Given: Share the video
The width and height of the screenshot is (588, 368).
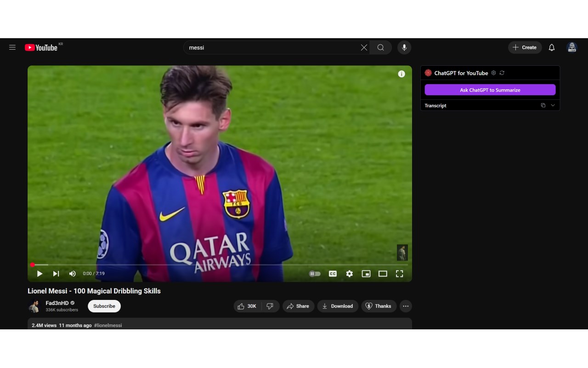Looking at the screenshot, I should point(298,306).
